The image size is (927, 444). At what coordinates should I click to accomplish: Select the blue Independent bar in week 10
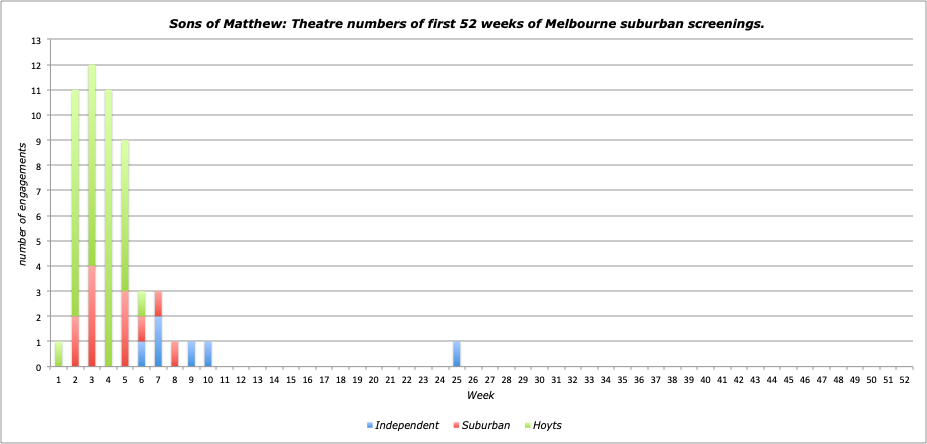click(208, 354)
